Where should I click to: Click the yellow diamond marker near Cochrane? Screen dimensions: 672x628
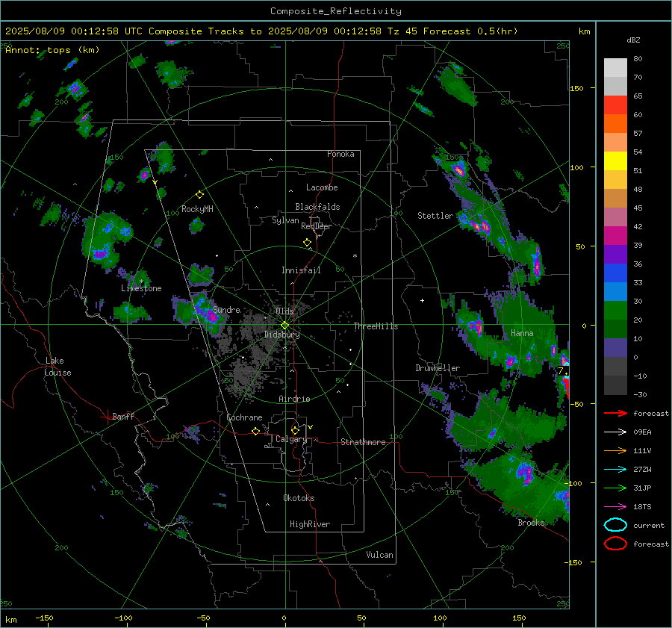click(255, 432)
